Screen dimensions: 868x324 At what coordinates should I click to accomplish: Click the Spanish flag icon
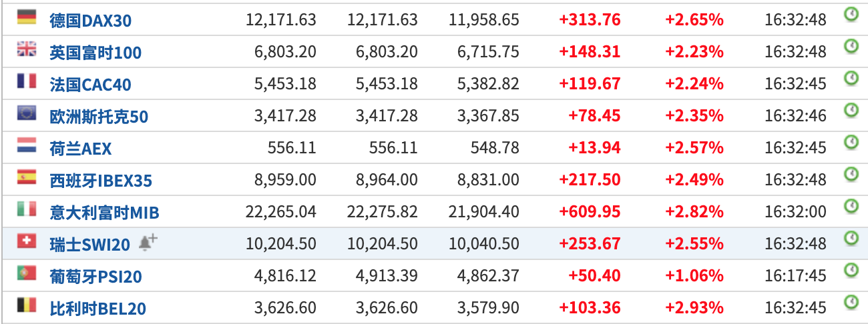coord(27,177)
